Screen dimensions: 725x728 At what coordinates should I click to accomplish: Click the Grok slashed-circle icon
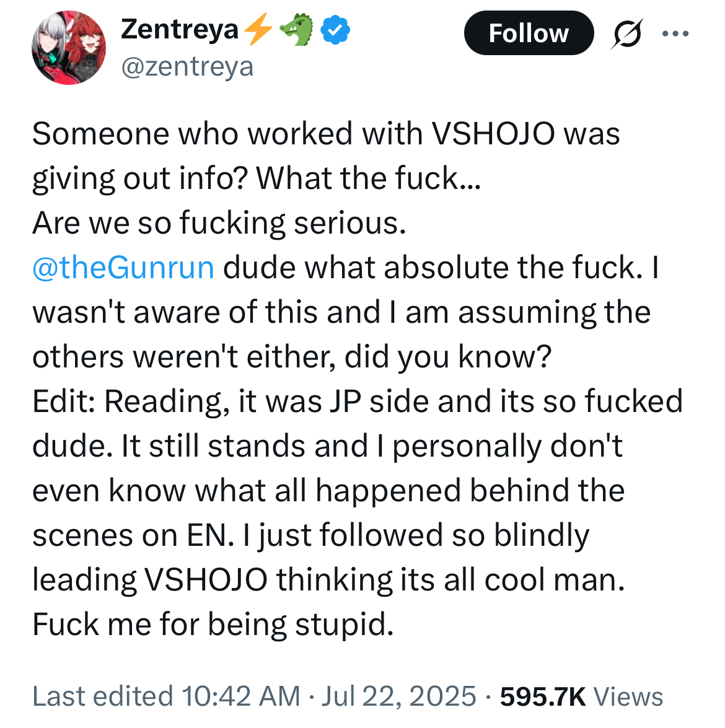626,33
